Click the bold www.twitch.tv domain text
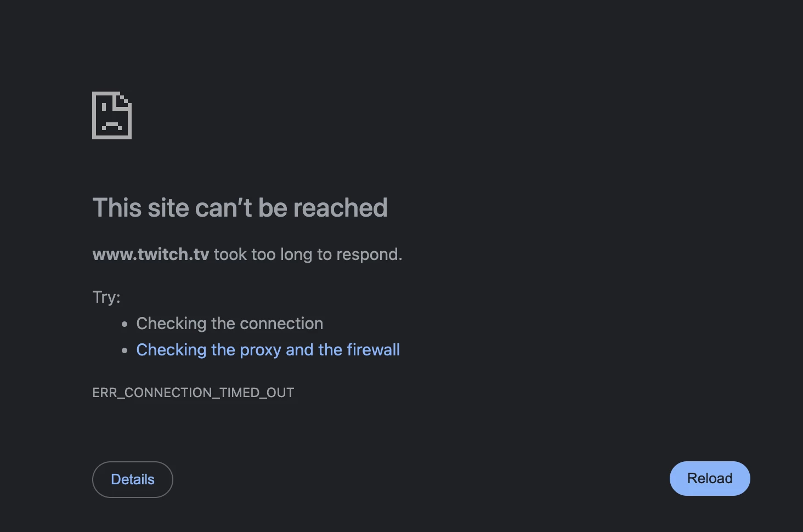Viewport: 803px width, 532px height. pos(150,254)
